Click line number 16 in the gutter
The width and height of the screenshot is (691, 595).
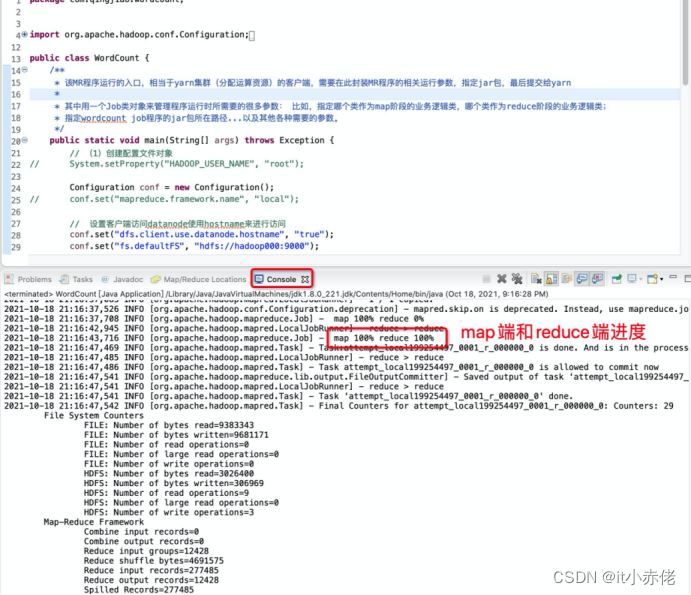coord(16,95)
